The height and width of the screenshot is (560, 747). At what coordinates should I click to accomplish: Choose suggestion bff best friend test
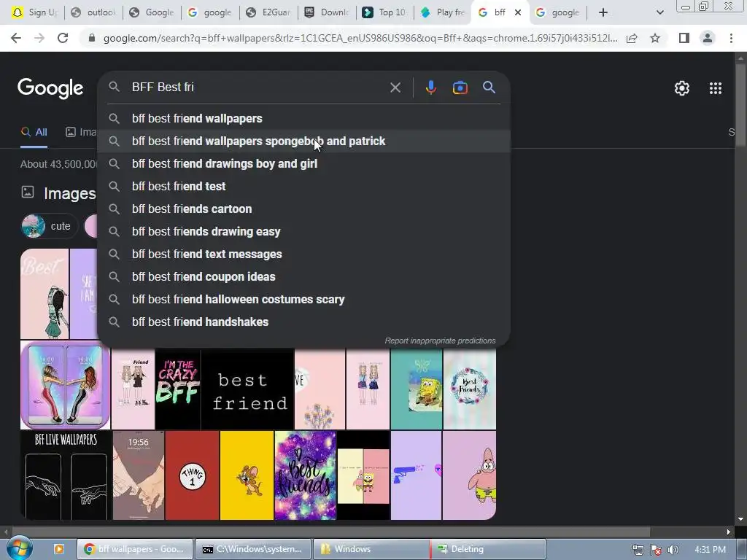coord(303,186)
